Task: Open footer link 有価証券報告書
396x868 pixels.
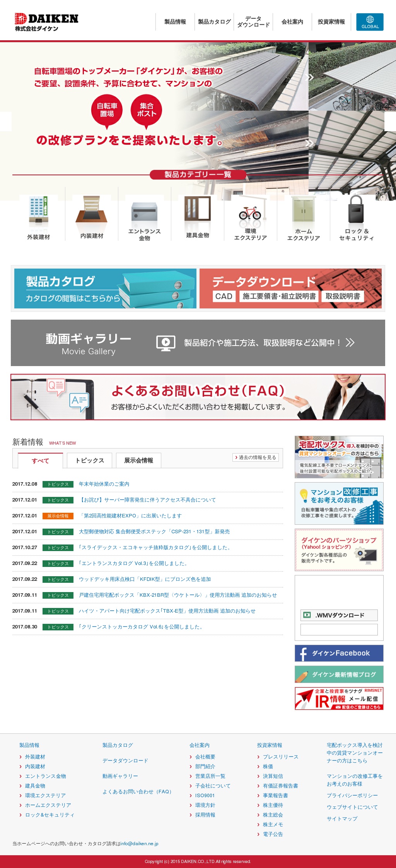Action: point(281,786)
